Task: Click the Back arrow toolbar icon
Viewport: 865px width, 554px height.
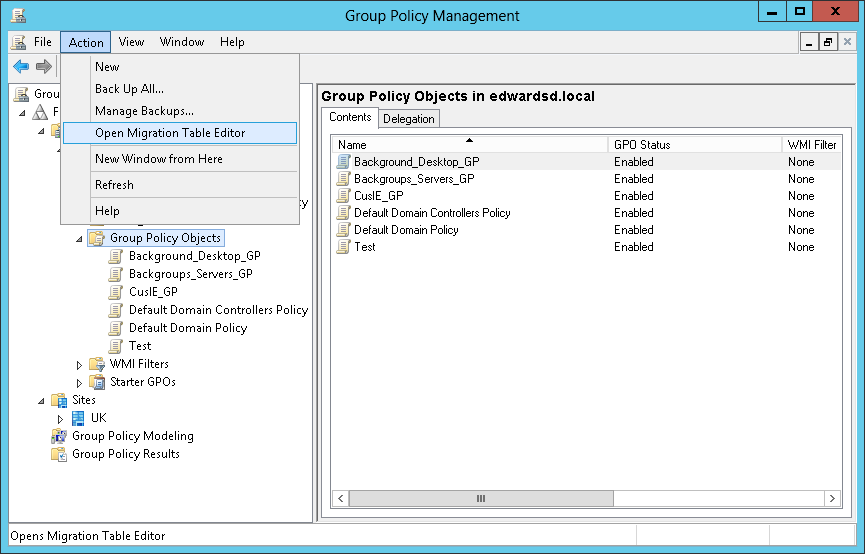Action: 21,67
